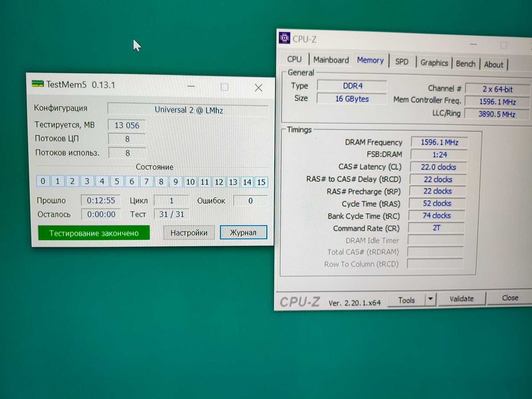The width and height of the screenshot is (532, 399).
Task: Click the Command Rate 2T value
Action: click(436, 227)
